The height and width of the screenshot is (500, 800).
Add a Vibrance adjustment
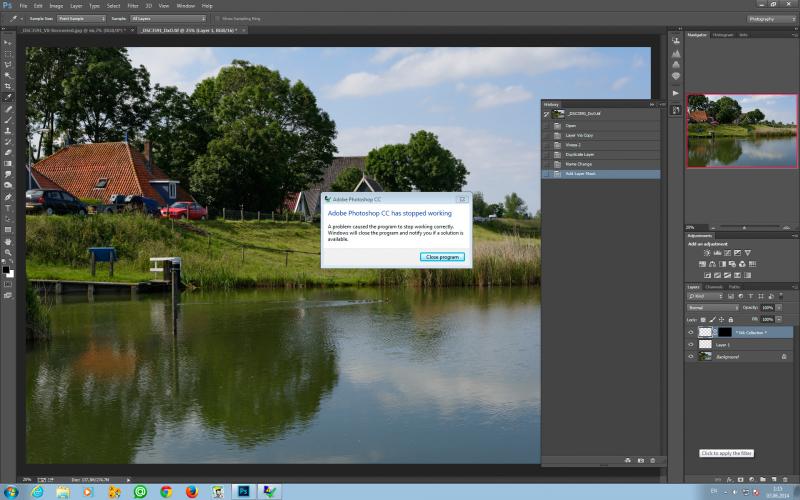tap(747, 253)
